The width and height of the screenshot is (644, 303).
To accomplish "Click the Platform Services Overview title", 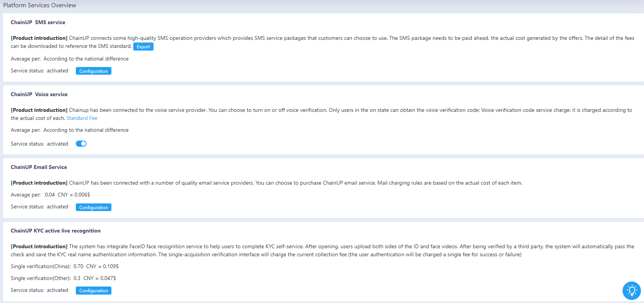I will [39, 5].
